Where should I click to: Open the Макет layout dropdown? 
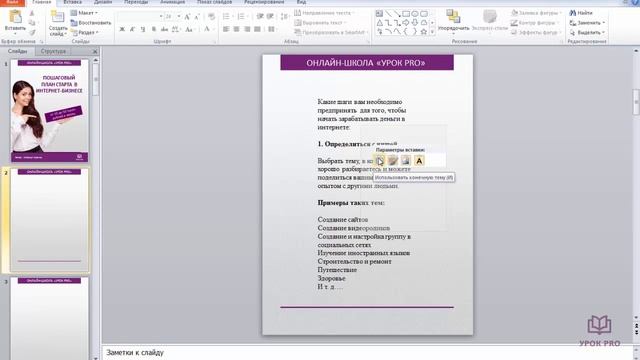point(84,13)
